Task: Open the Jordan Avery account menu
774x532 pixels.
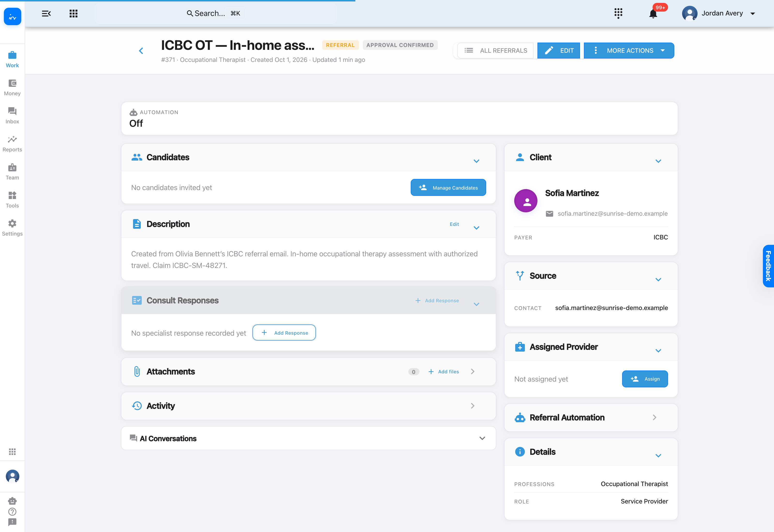Action: click(x=719, y=13)
